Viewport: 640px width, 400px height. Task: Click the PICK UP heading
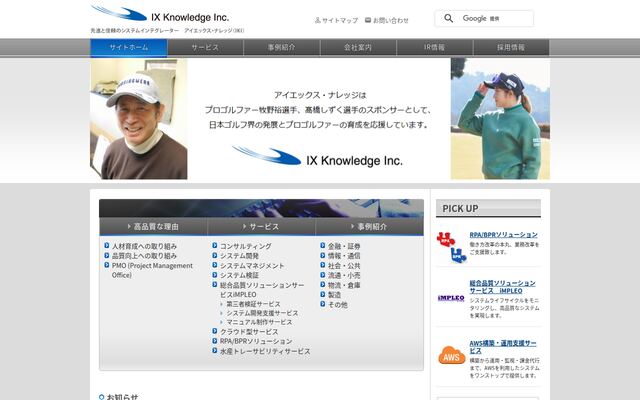pyautogui.click(x=460, y=209)
